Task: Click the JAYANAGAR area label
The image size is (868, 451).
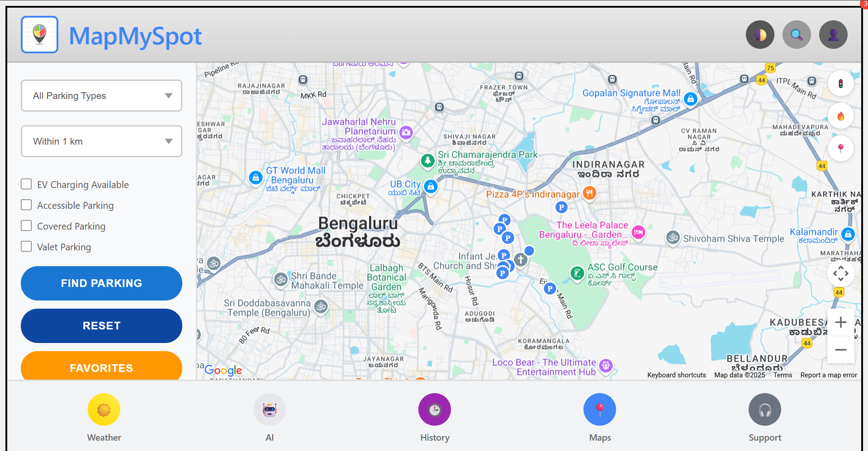Action: (x=383, y=362)
